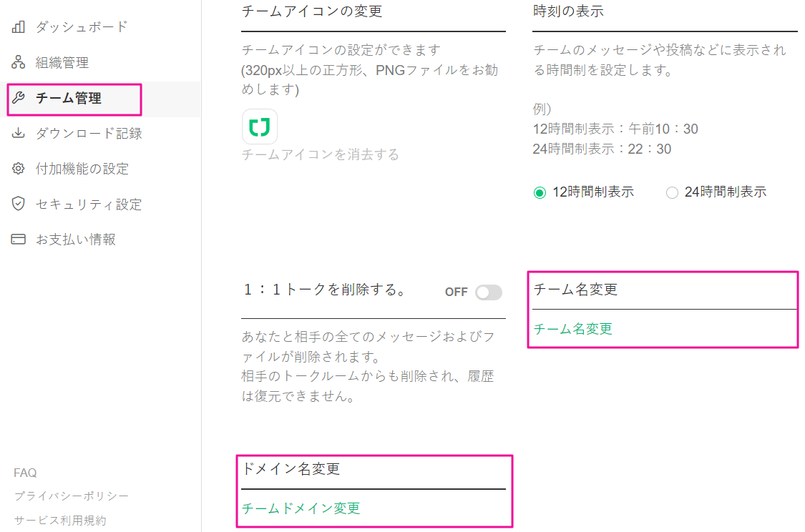Select the 12時間制表示 radio button
805x532 pixels.
(x=540, y=192)
